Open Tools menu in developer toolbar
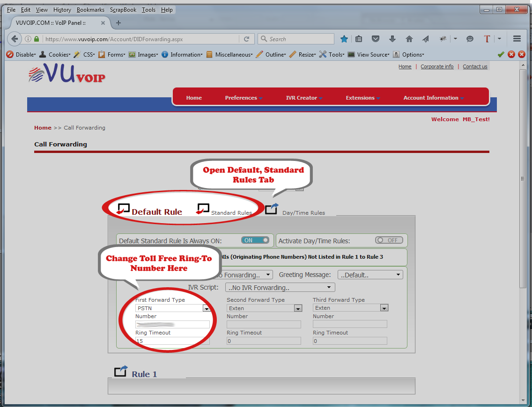Image resolution: width=532 pixels, height=407 pixels. (x=332, y=55)
